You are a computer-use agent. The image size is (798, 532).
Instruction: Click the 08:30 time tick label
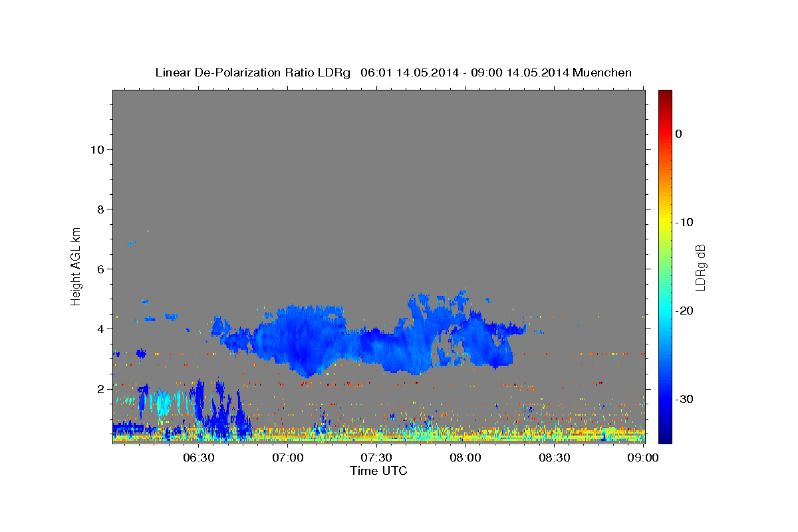click(x=555, y=458)
